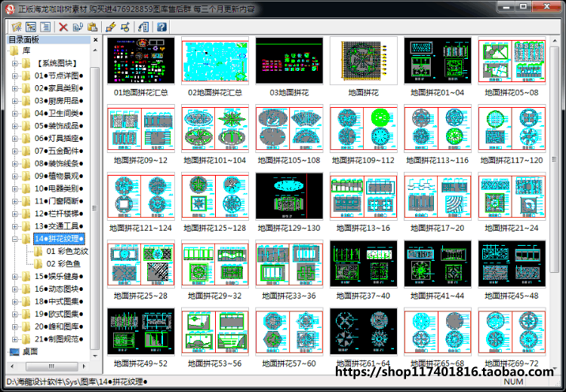Click the properties settings toolbar icon
Image resolution: width=566 pixels, height=392 pixels.
pyautogui.click(x=143, y=26)
